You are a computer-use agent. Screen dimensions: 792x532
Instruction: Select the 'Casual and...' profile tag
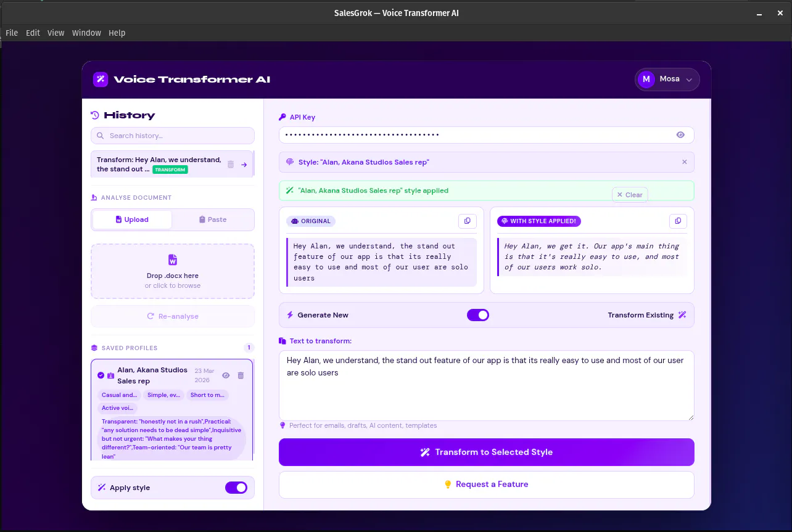(119, 395)
